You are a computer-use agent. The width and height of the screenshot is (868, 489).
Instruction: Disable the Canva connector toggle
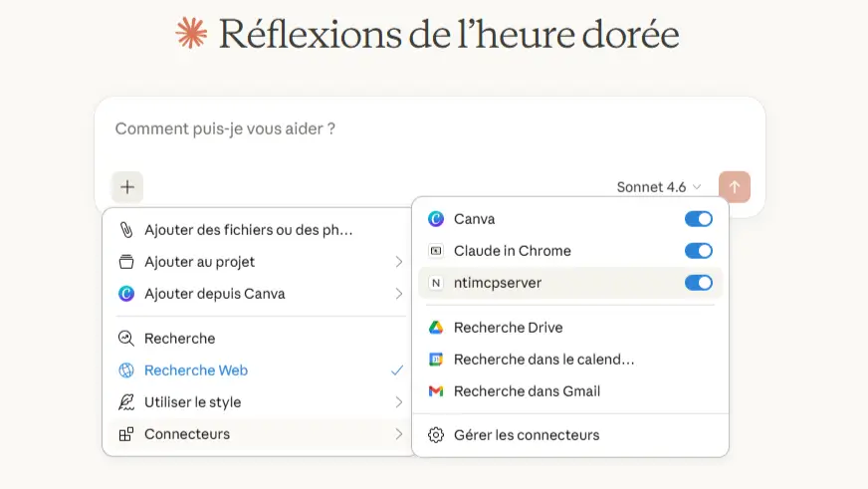(699, 219)
